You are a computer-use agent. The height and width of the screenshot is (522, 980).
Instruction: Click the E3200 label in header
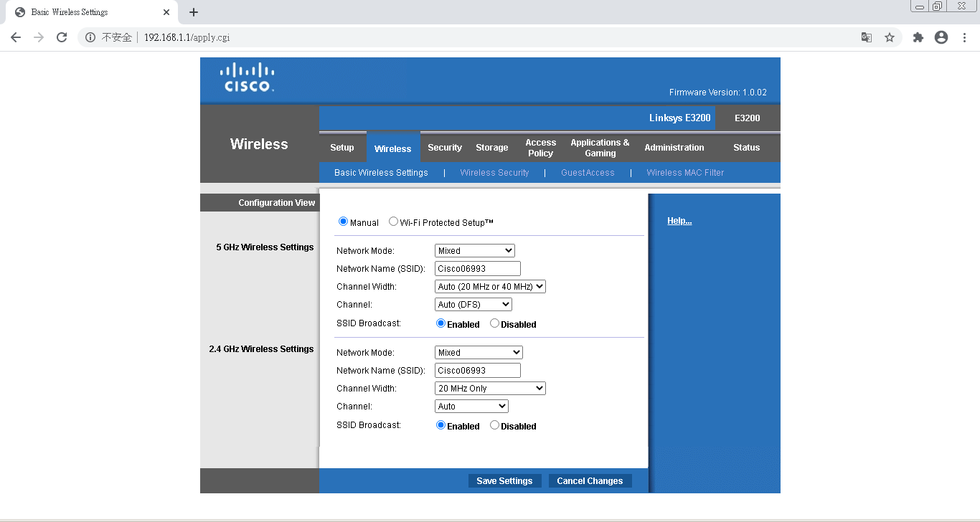point(747,118)
